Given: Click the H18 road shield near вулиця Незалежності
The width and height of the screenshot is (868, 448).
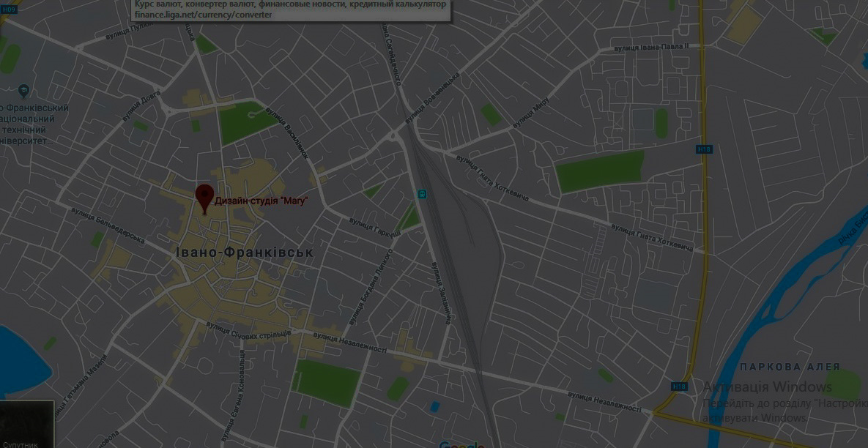Looking at the screenshot, I should click(679, 387).
